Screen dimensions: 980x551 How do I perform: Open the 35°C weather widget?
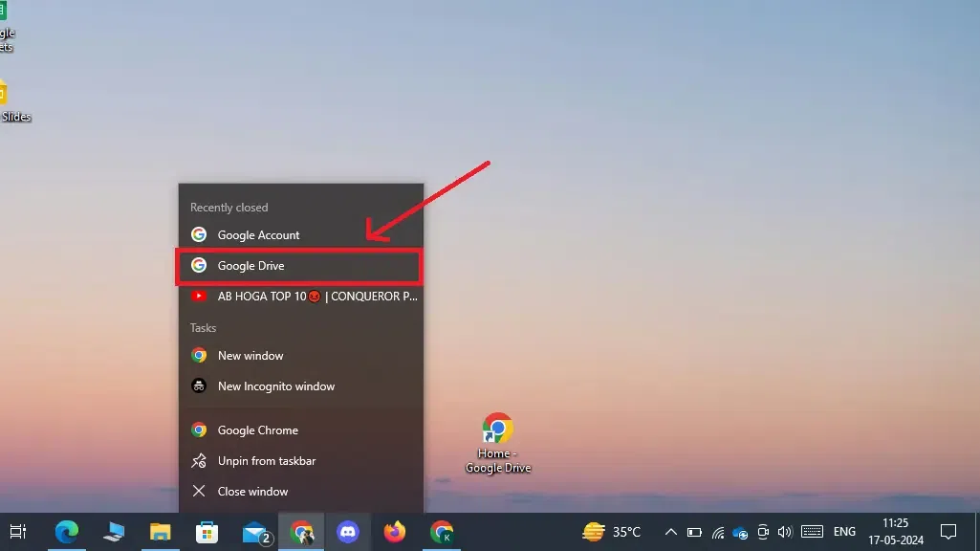click(x=612, y=532)
